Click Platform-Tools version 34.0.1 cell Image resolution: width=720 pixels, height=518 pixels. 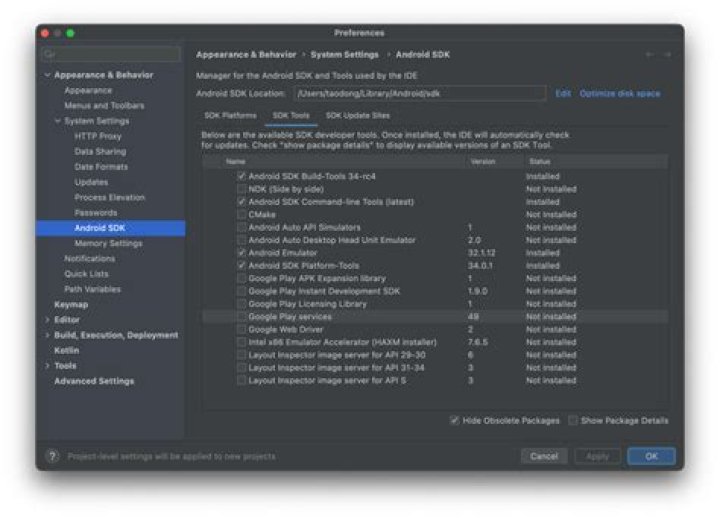(x=480, y=266)
